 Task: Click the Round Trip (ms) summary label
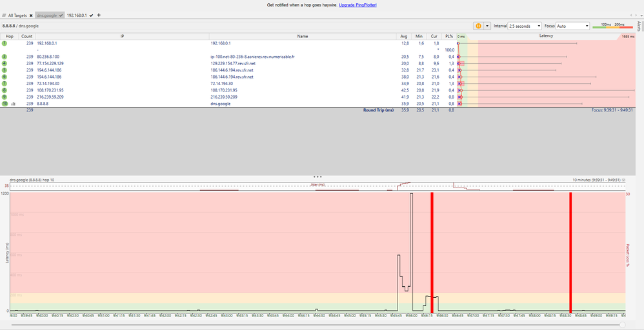pos(378,110)
